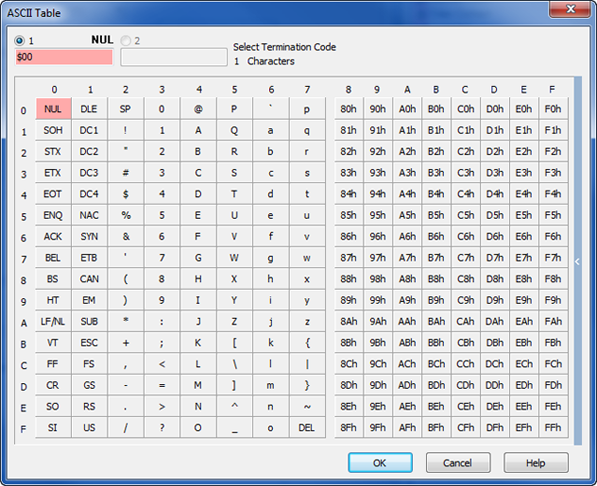597x486 pixels.
Task: Select the ESC character cell
Action: point(89,343)
